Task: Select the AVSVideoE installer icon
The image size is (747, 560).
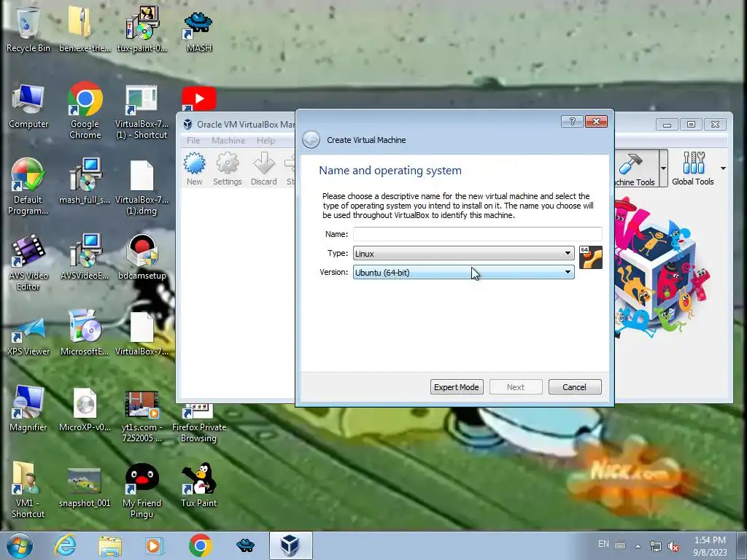Action: 85,256
